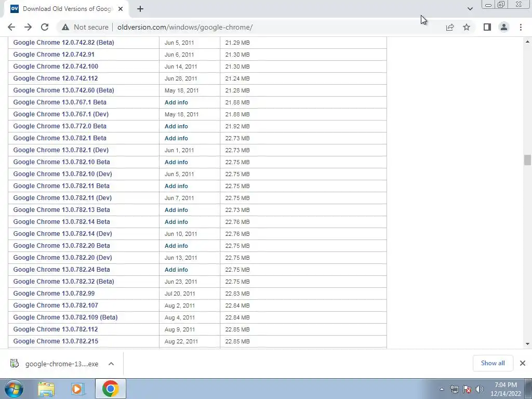Open Google Chrome 13.0.782.1 (Dev) link
532x399 pixels.
point(61,150)
